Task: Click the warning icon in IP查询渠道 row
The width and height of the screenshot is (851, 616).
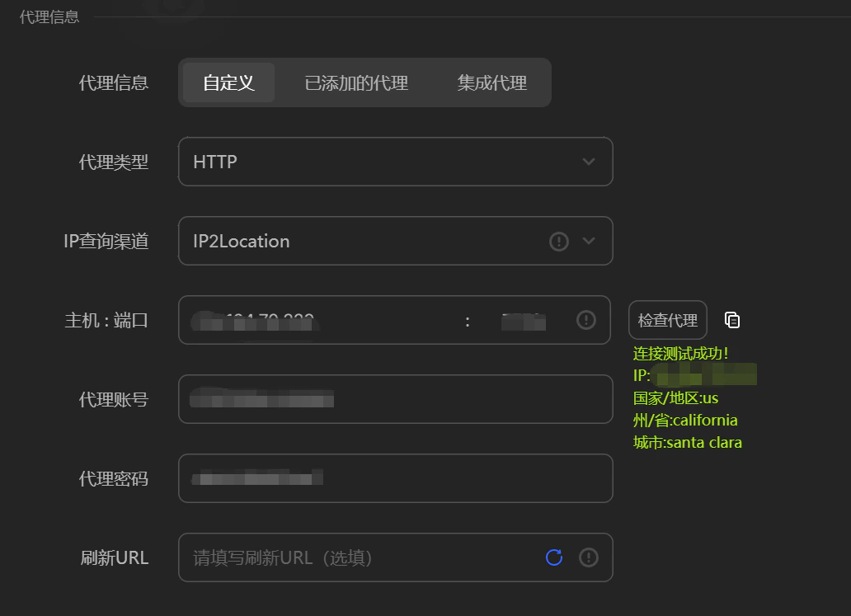Action: point(558,241)
